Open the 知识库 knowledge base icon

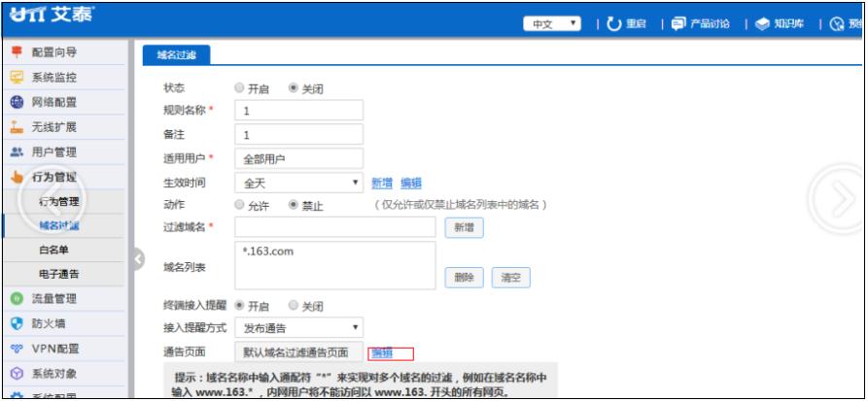coord(761,23)
